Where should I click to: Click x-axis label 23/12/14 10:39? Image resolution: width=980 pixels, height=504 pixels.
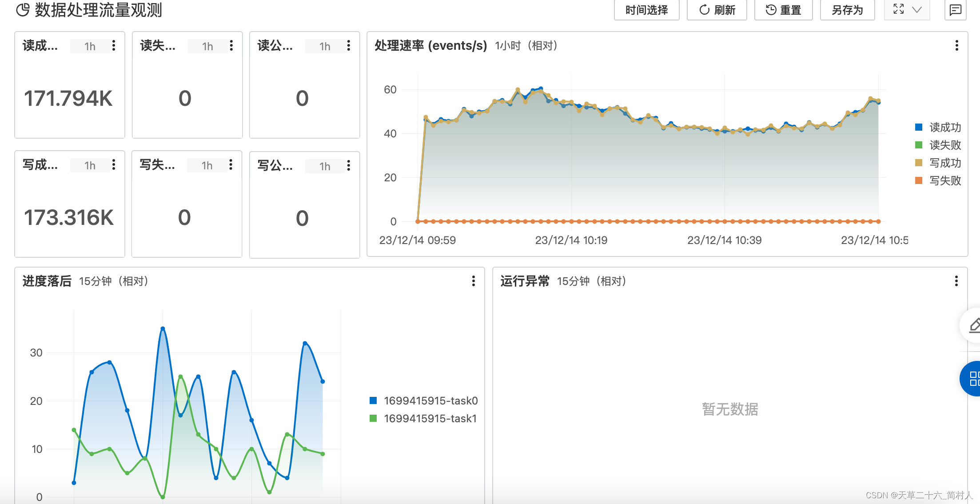[x=725, y=240]
